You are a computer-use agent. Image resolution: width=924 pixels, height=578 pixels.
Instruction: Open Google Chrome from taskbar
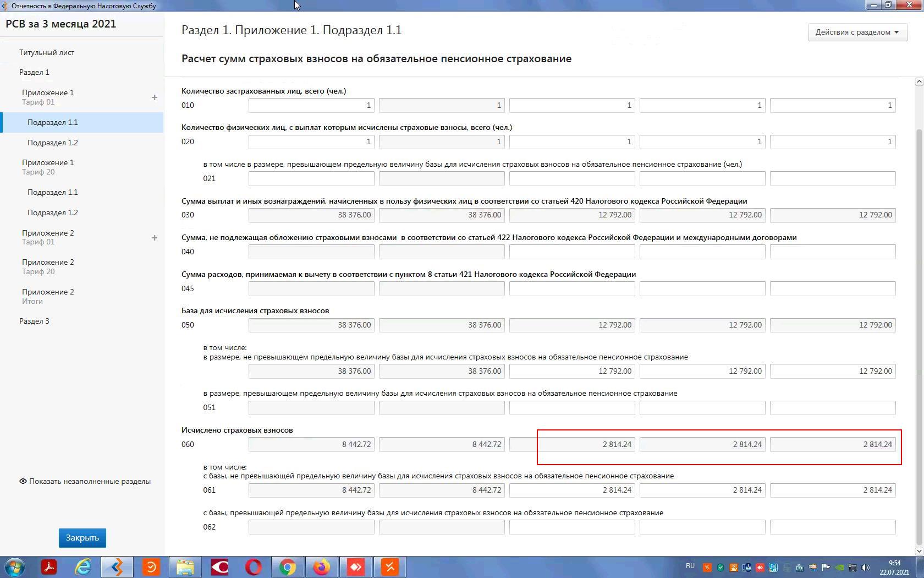pos(288,567)
